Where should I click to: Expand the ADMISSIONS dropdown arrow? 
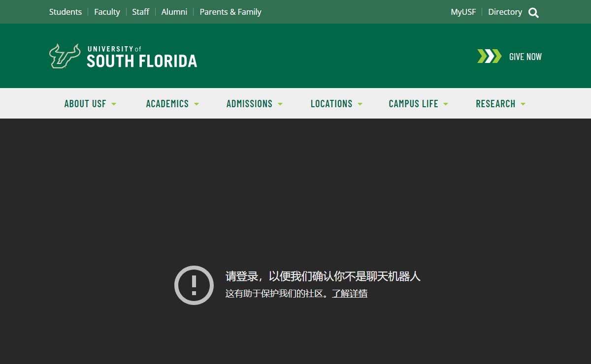280,104
